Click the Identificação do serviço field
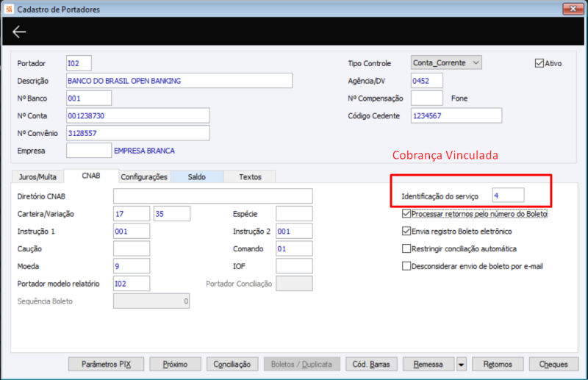The width and height of the screenshot is (588, 380). pyautogui.click(x=508, y=196)
